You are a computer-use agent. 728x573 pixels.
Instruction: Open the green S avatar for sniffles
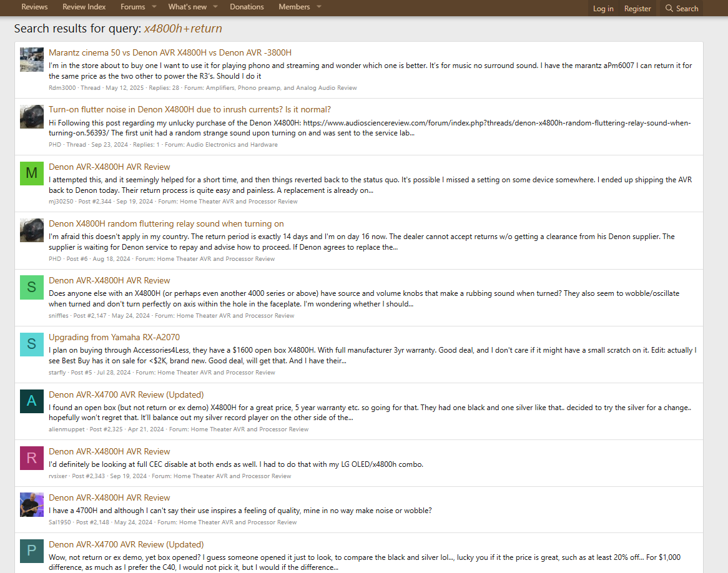(32, 287)
